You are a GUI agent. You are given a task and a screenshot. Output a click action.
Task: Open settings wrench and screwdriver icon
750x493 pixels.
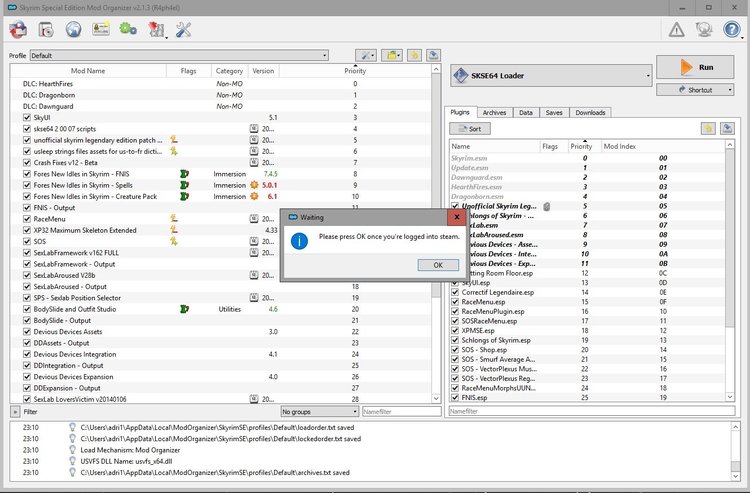[x=184, y=30]
